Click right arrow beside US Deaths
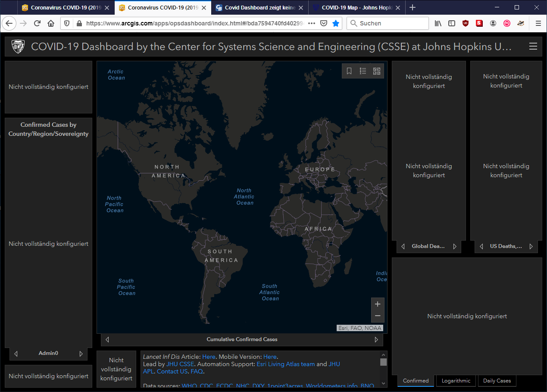This screenshot has height=392, width=547. point(531,247)
